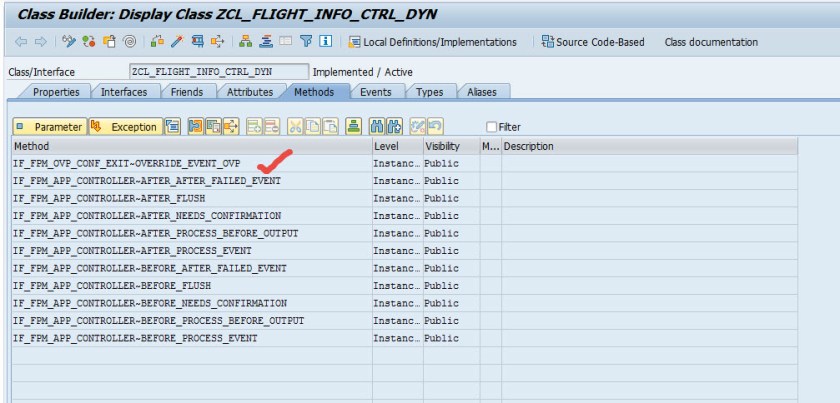Click Instance level cell of BEFORE_FLUSH row
Screen dimensions: 840x403
tap(397, 286)
